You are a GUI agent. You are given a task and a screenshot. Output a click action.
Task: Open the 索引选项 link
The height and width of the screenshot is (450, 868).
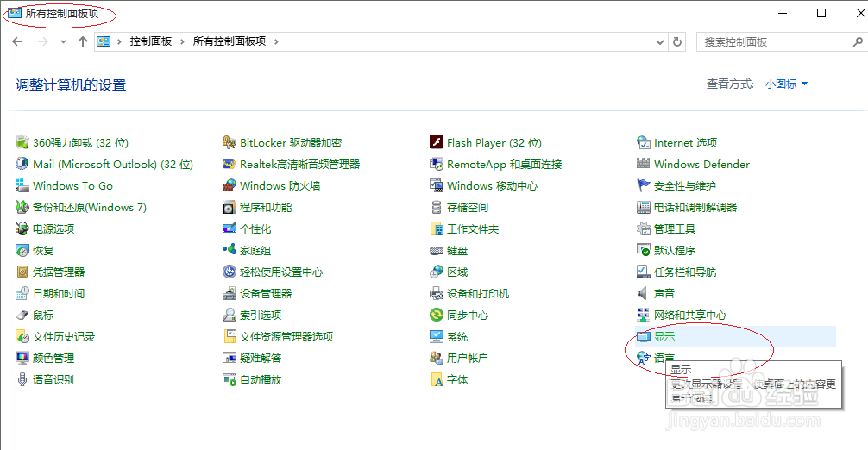click(261, 316)
